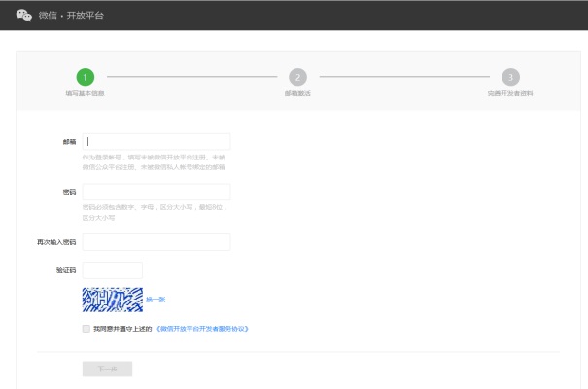Open the 微信开放平台开发者服务协议 link

(203, 329)
